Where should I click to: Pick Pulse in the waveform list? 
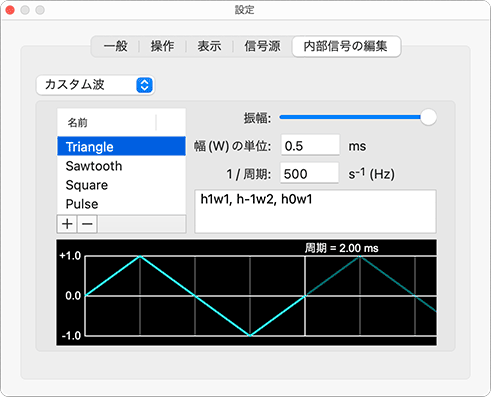pyautogui.click(x=121, y=204)
